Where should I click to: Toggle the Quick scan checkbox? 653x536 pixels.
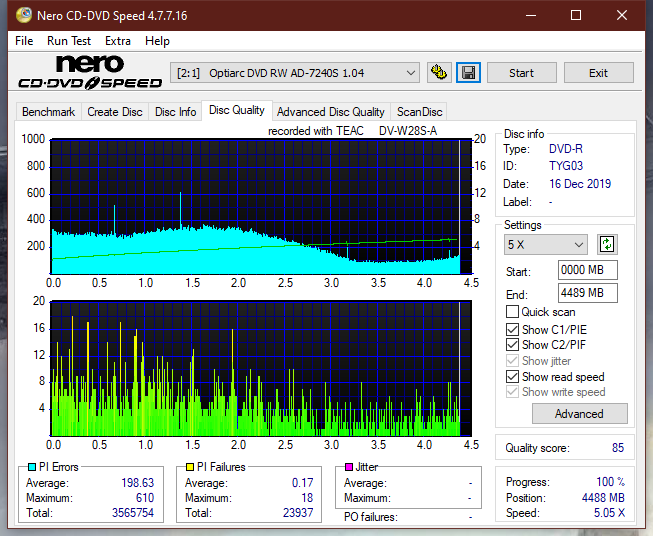[512, 312]
